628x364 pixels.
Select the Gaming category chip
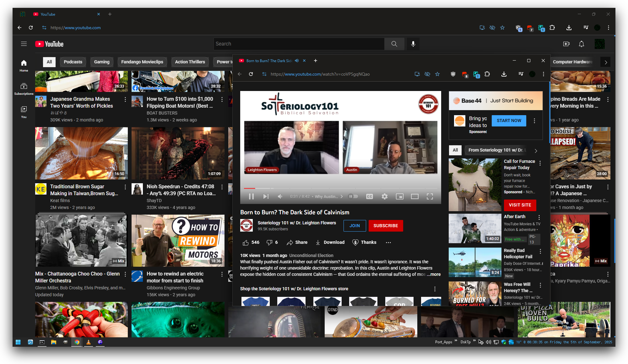point(102,62)
